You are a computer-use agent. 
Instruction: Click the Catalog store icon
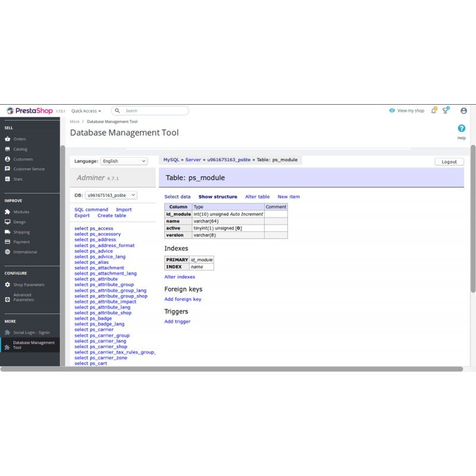(8, 149)
